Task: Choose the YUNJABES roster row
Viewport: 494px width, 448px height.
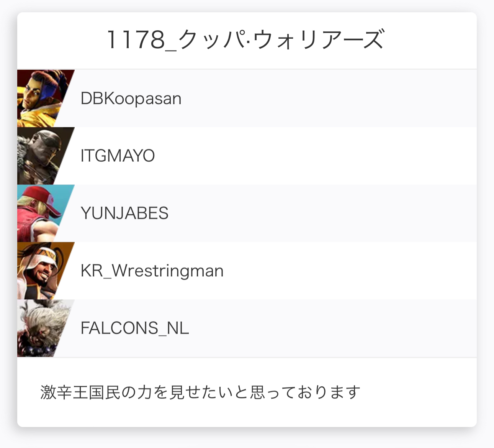Action: tap(306, 213)
